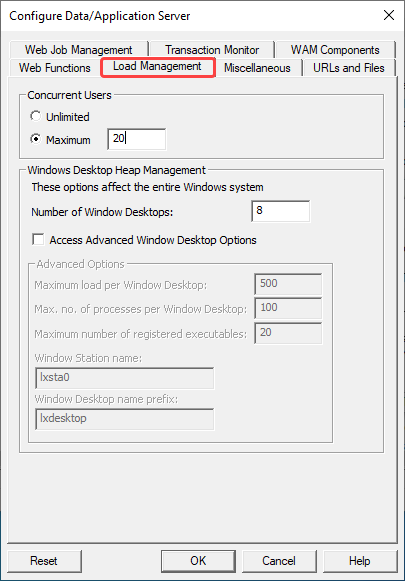Image resolution: width=405 pixels, height=581 pixels.
Task: Enable Access Advanced Window Desktop Options
Action: (x=38, y=239)
